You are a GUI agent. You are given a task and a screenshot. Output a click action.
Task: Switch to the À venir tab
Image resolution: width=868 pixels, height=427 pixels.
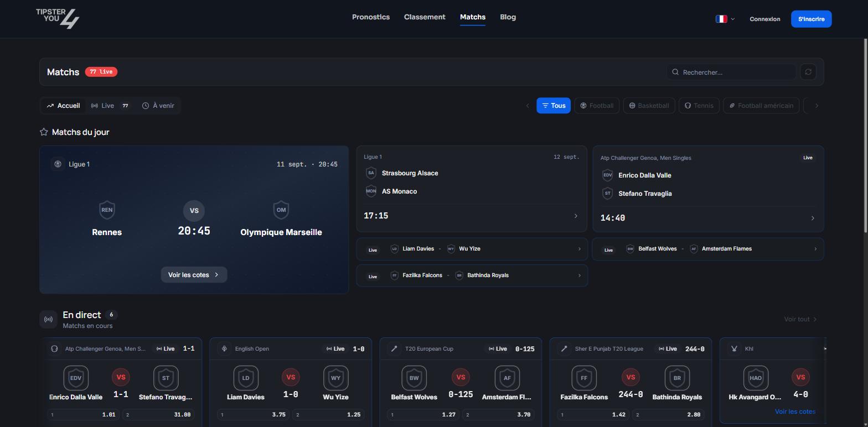[158, 106]
